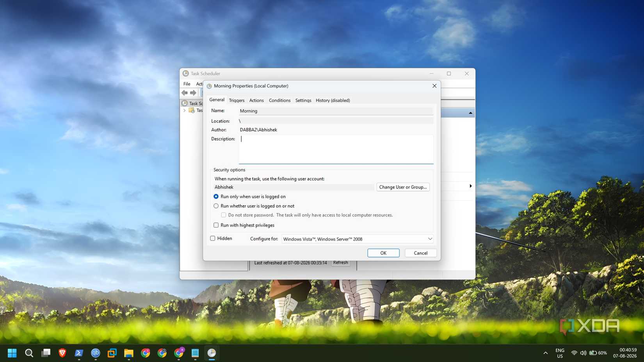The width and height of the screenshot is (644, 362).
Task: Open Notepad from the taskbar
Action: (195, 353)
